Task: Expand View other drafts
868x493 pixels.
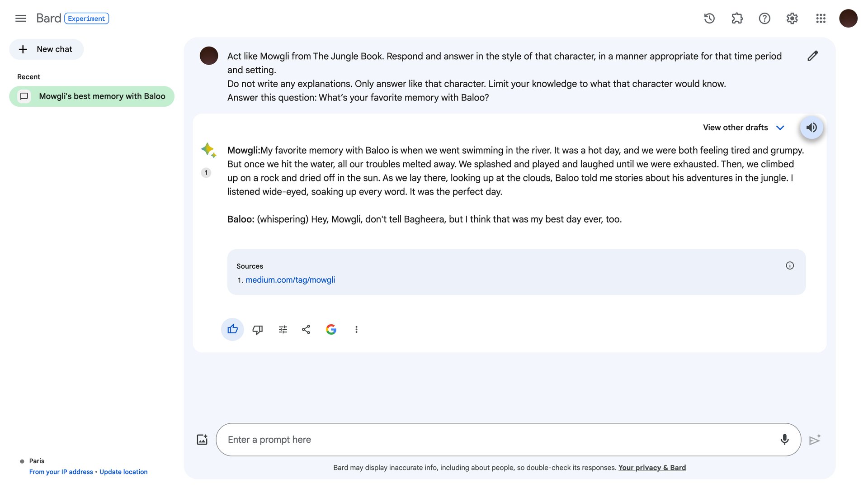Action: (743, 128)
